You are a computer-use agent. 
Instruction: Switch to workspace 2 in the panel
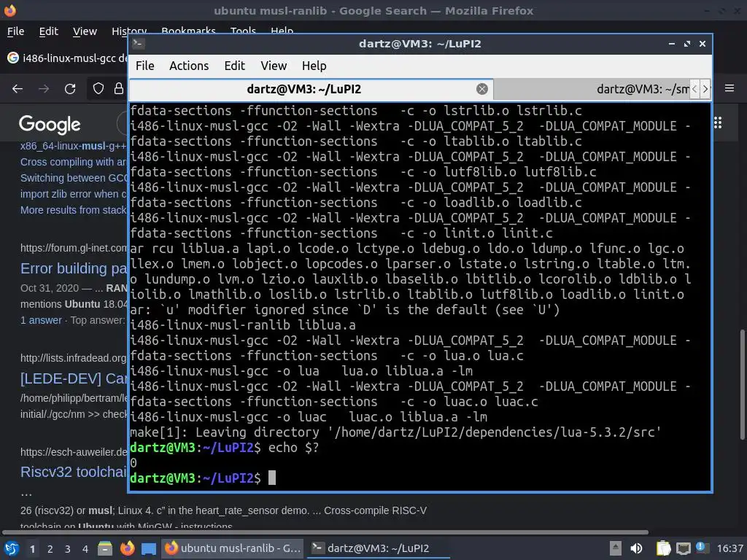(50, 549)
